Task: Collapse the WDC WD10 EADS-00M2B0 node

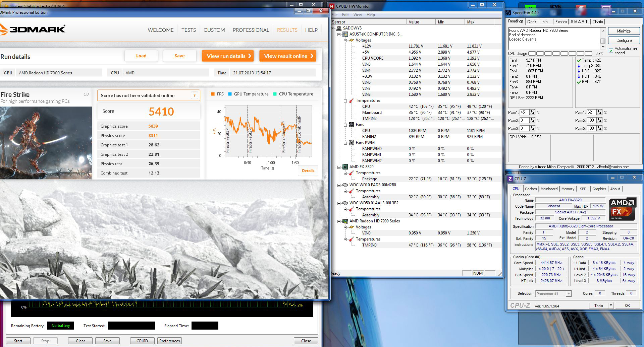Action: point(339,185)
